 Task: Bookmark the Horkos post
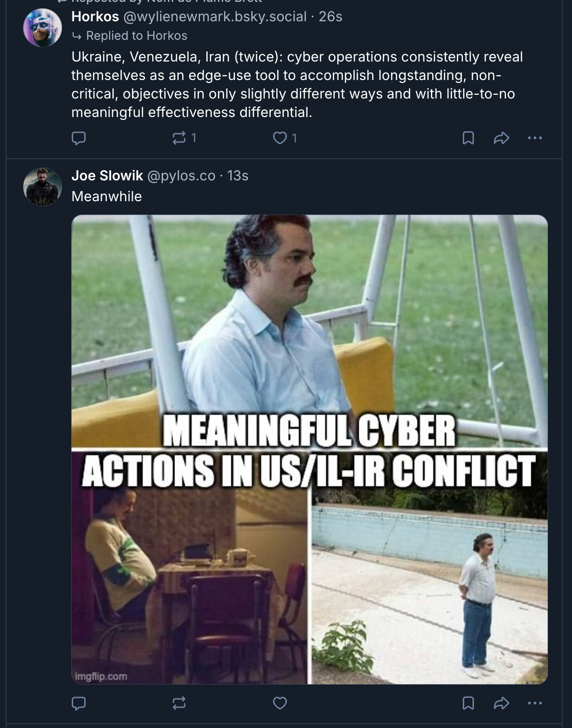468,138
